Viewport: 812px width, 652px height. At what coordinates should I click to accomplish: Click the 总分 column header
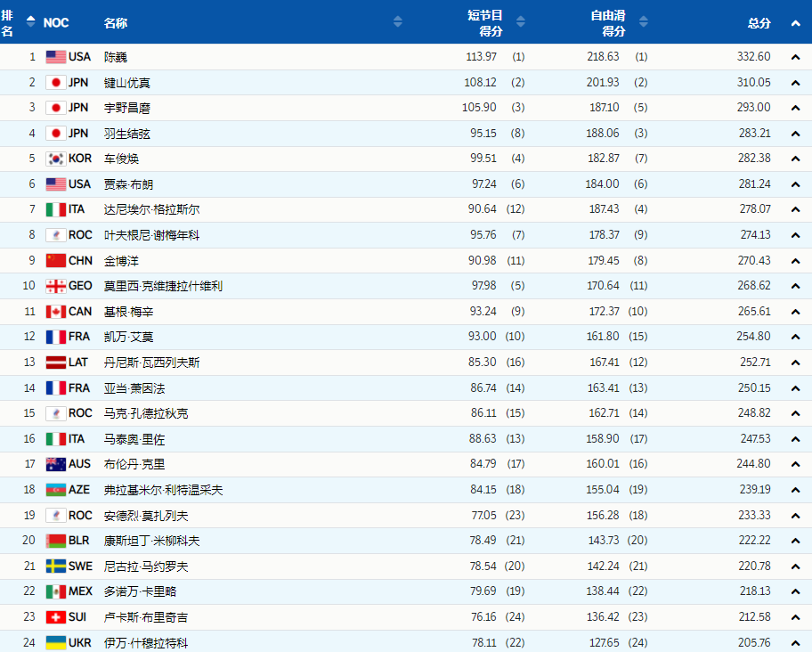pyautogui.click(x=759, y=22)
